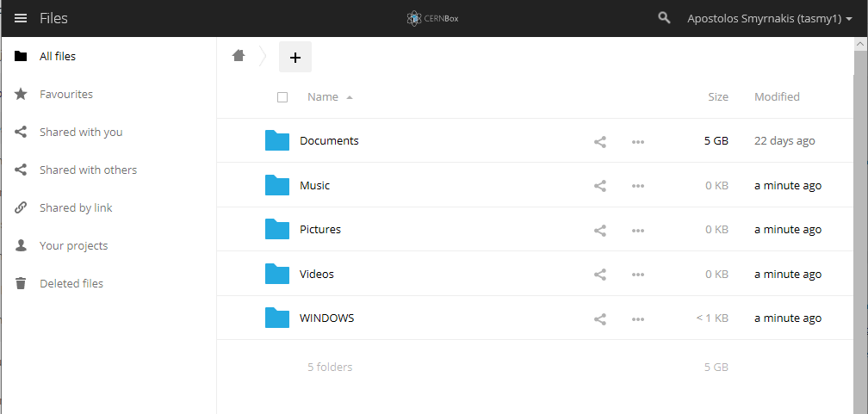Open more actions for WINDOWS
This screenshot has height=414, width=868.
(x=638, y=318)
